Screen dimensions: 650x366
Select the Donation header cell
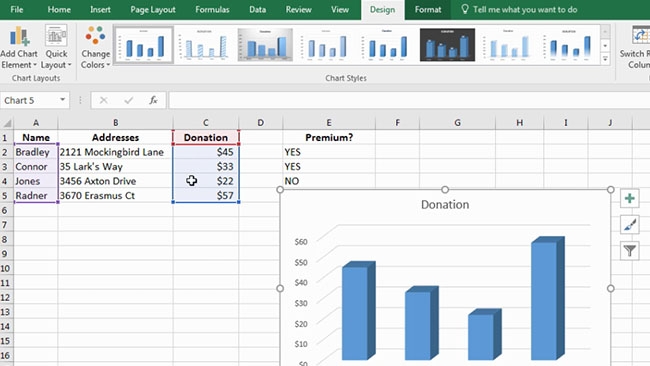point(206,138)
